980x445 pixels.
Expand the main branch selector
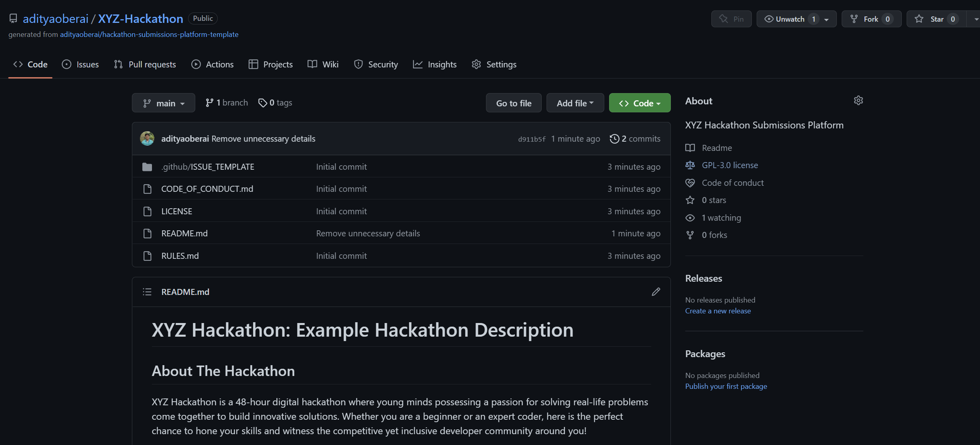pyautogui.click(x=163, y=103)
